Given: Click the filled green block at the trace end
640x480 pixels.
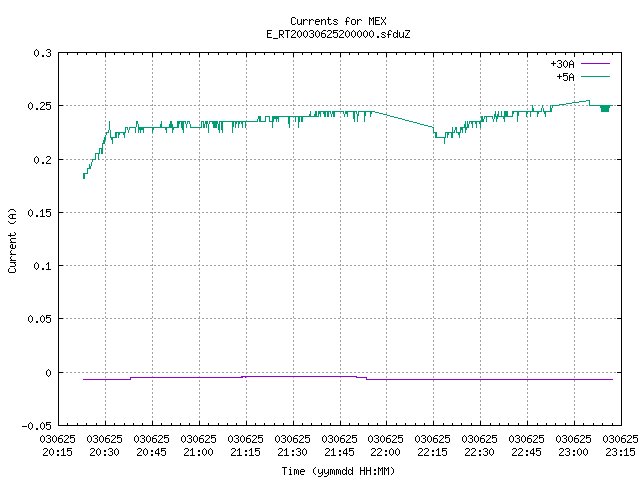Looking at the screenshot, I should 605,109.
